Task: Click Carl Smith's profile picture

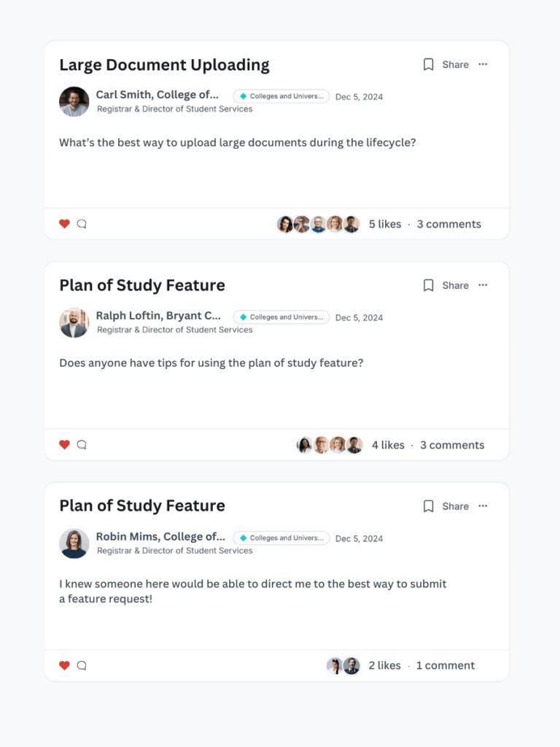Action: tap(74, 102)
